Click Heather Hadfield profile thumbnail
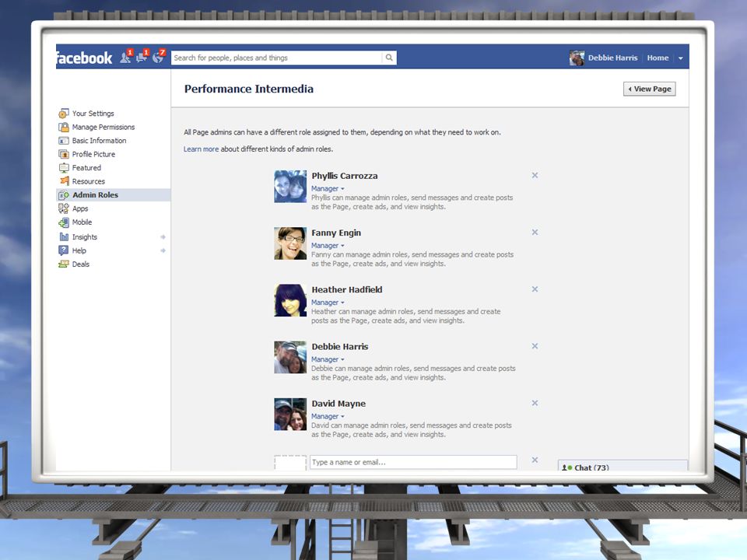 pos(290,300)
